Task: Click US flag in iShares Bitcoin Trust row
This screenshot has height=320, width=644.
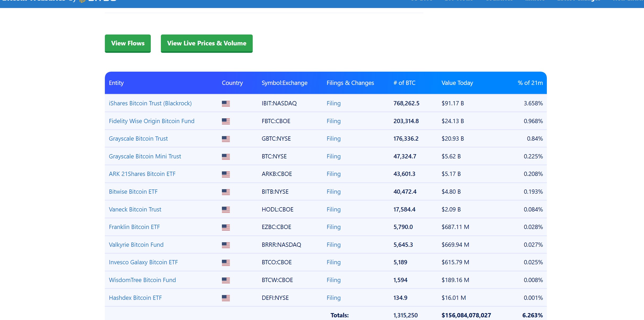Action: pos(226,103)
